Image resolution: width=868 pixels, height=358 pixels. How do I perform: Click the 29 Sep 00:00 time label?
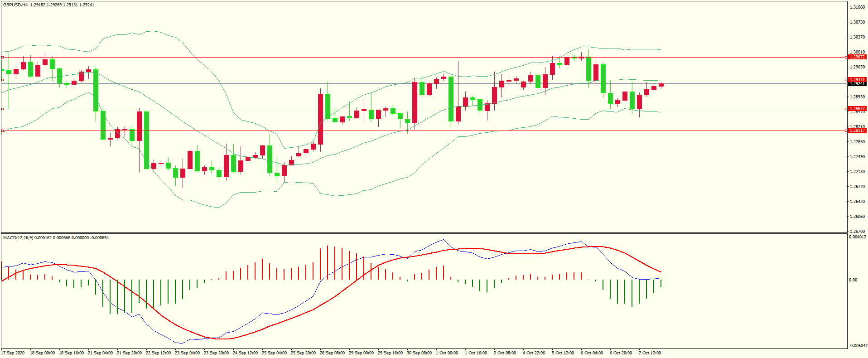361,353
